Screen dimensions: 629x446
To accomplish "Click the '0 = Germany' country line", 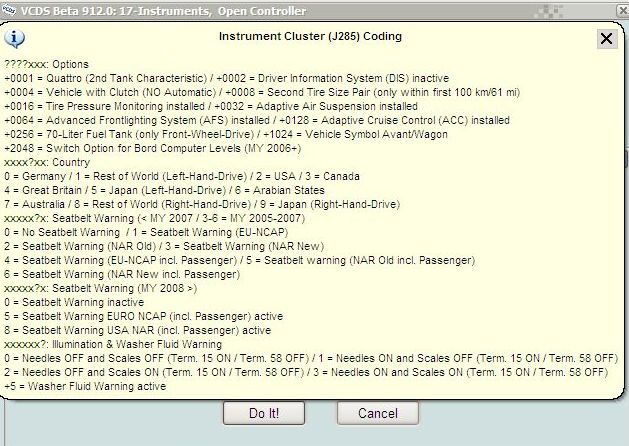I will click(x=182, y=176).
